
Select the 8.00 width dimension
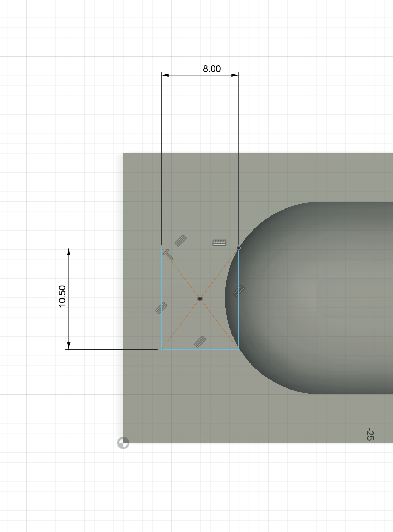[212, 69]
